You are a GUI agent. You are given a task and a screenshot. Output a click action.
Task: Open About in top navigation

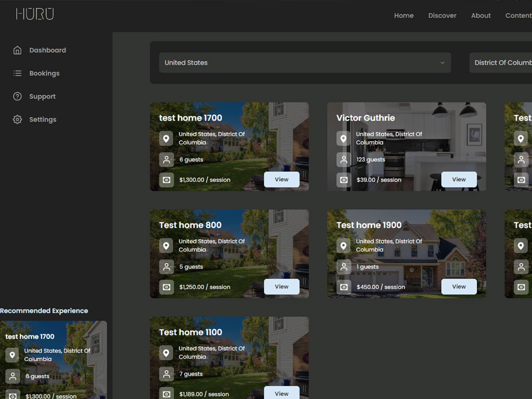[x=481, y=16]
